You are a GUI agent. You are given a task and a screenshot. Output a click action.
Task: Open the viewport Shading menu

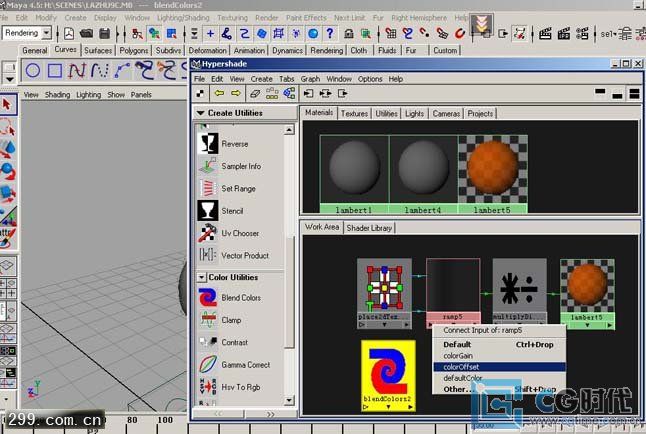click(57, 94)
